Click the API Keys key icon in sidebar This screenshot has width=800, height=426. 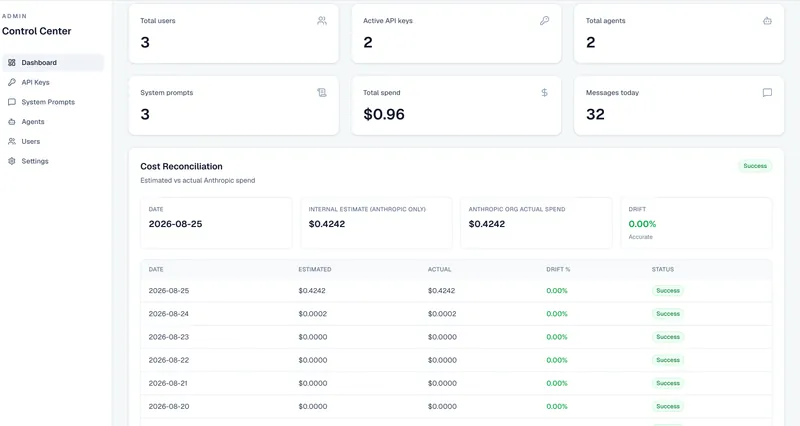coord(12,82)
